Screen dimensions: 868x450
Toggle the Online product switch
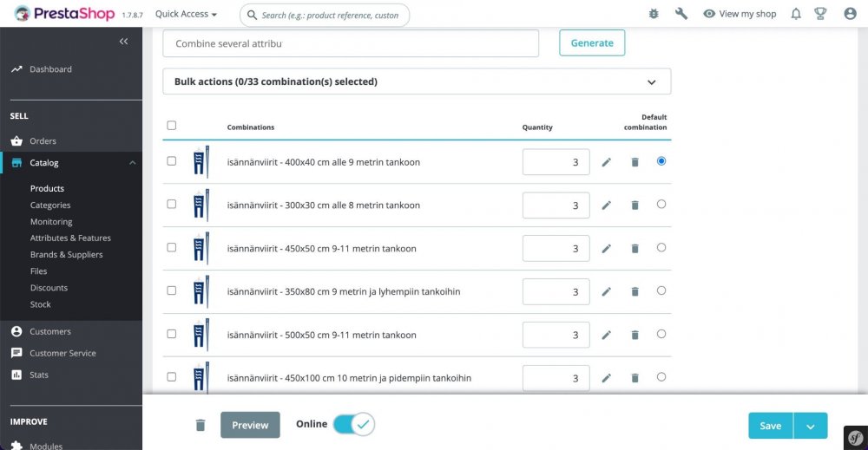[353, 424]
